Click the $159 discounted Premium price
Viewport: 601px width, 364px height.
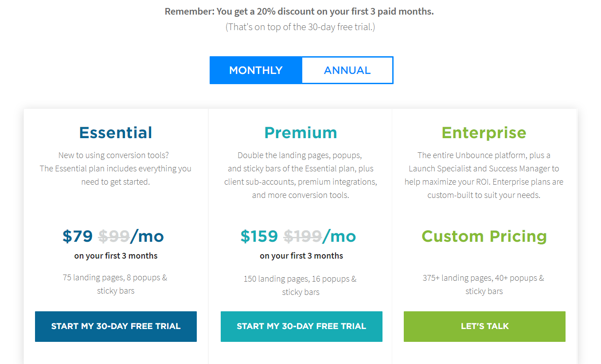pos(259,236)
